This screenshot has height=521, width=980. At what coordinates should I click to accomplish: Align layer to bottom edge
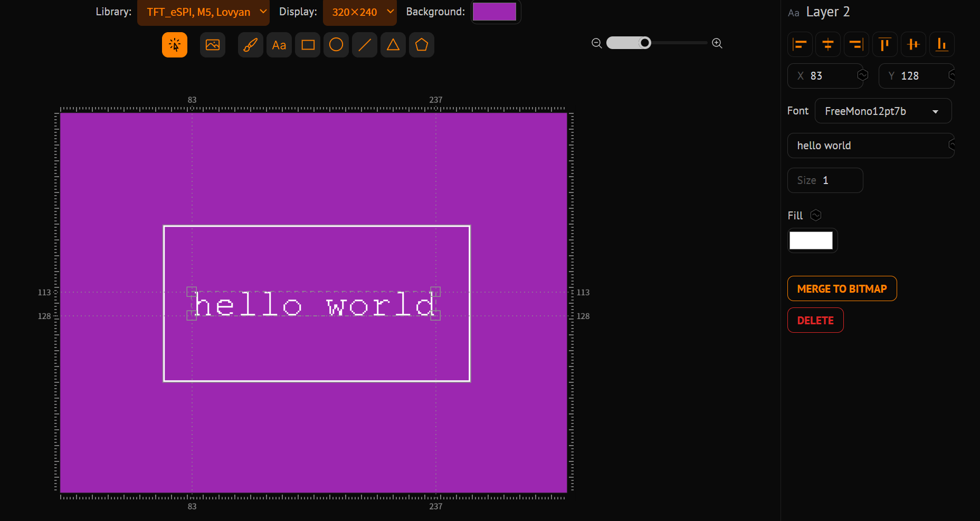(x=942, y=44)
